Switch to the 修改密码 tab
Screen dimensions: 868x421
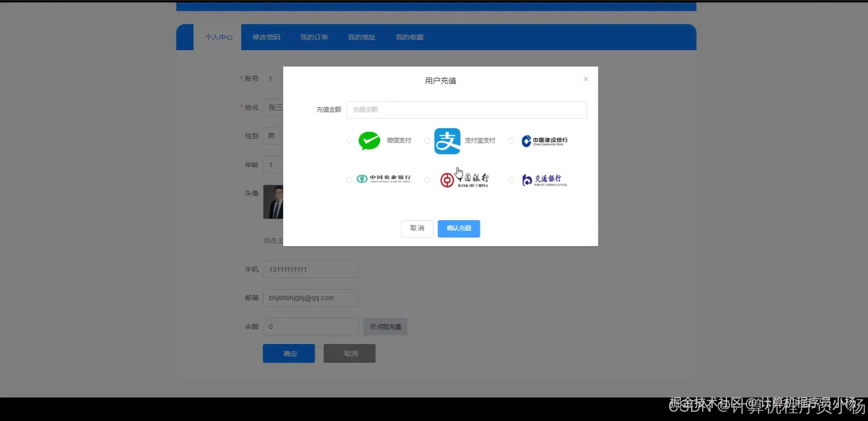pos(266,37)
